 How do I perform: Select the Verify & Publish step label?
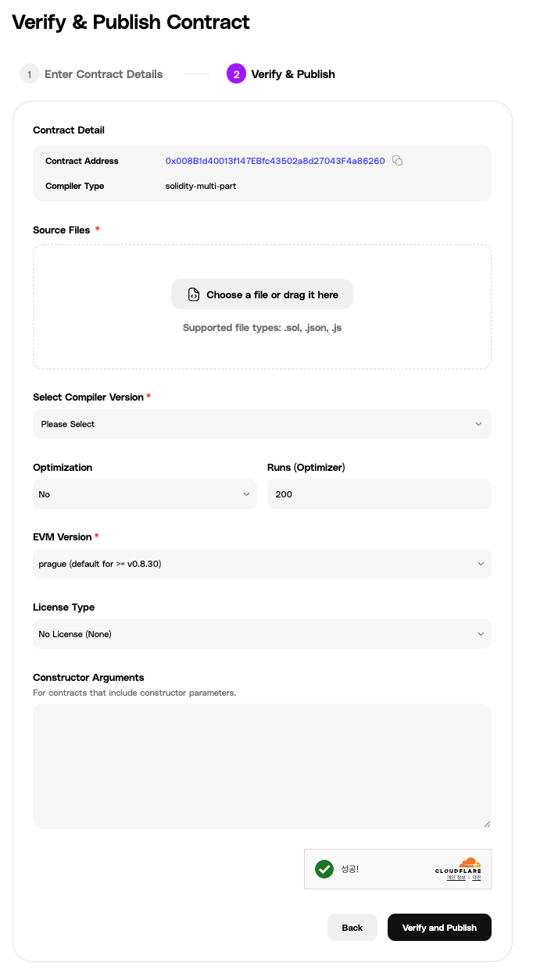(x=293, y=74)
